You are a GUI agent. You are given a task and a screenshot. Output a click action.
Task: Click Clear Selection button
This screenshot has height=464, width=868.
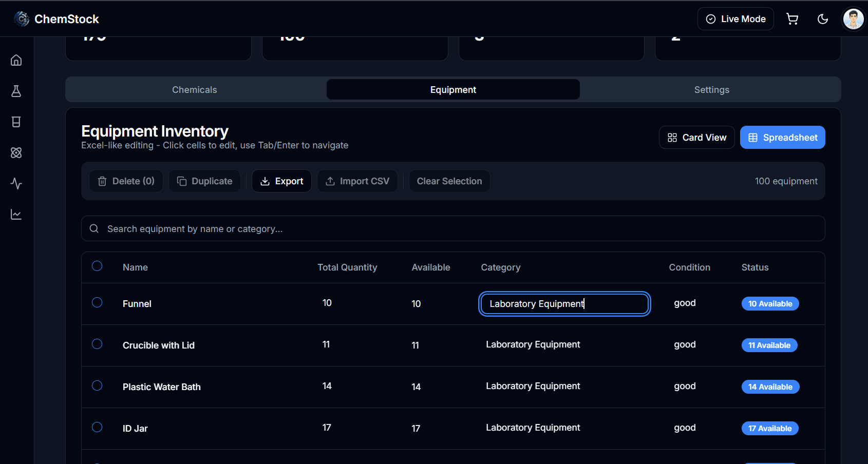pyautogui.click(x=449, y=181)
